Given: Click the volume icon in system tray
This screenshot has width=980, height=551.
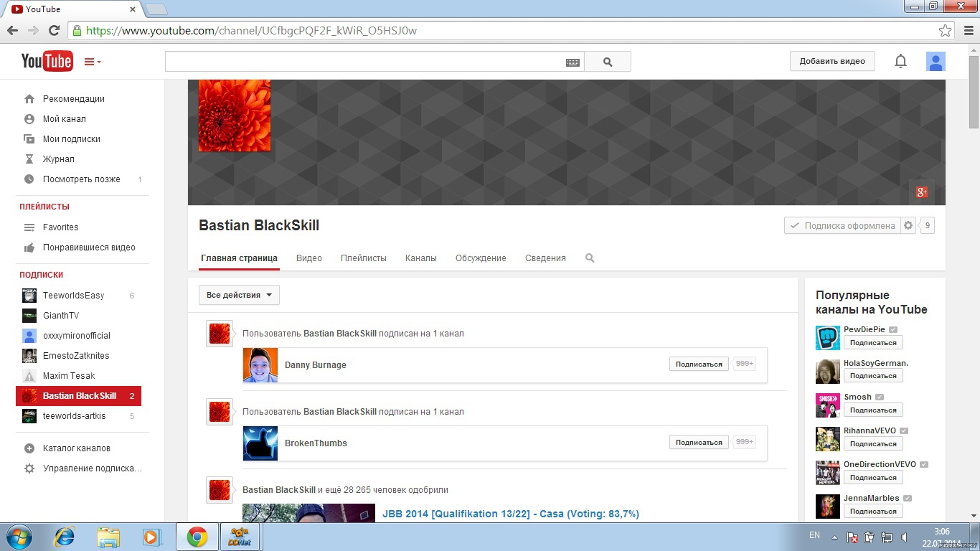Looking at the screenshot, I should pos(904,537).
